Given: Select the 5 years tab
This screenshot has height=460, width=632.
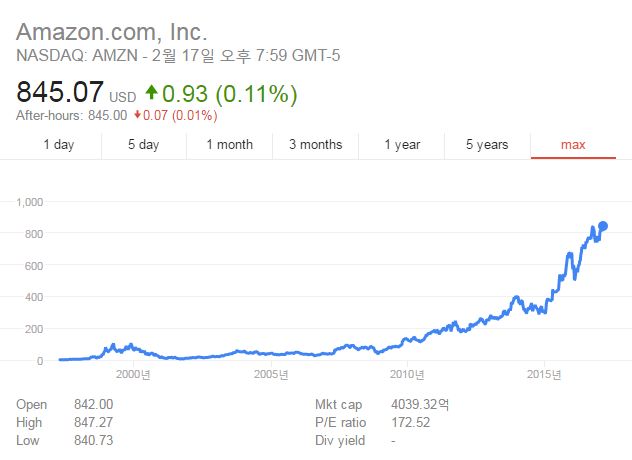Looking at the screenshot, I should (487, 145).
